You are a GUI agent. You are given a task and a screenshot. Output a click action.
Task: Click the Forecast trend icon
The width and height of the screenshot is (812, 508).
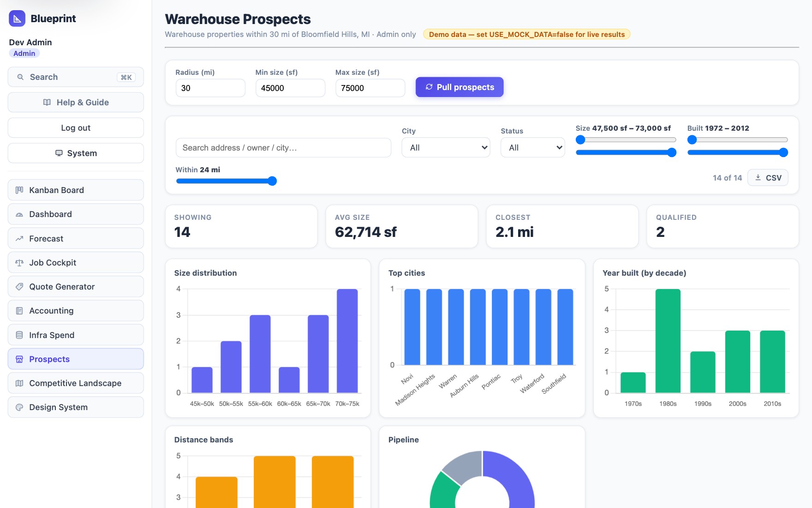[x=19, y=239]
